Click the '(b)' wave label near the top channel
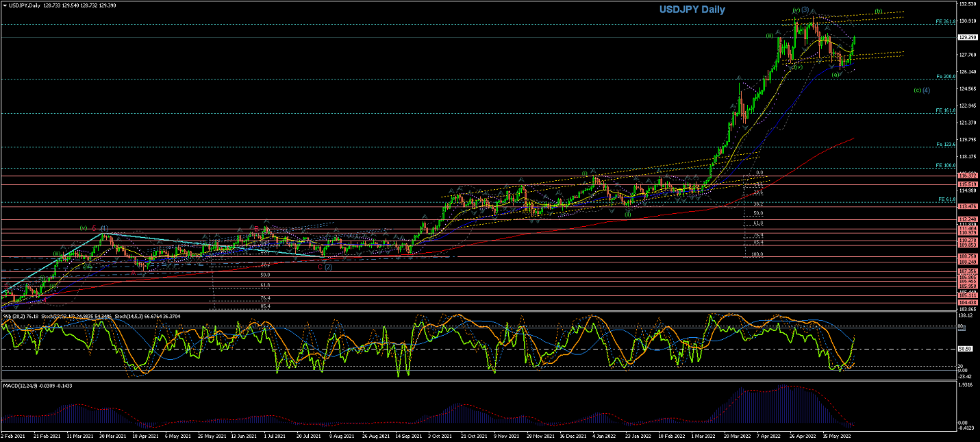Image resolution: width=980 pixels, height=442 pixels. click(879, 12)
